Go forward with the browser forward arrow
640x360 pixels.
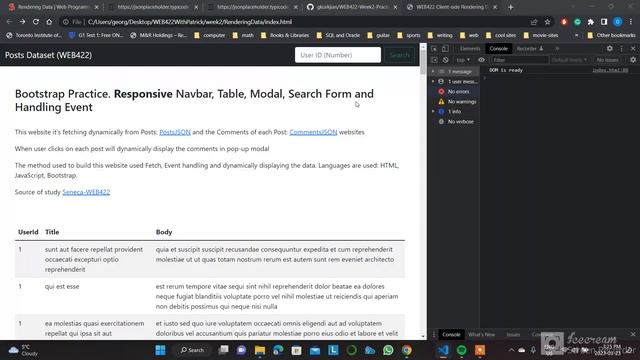pyautogui.click(x=22, y=22)
